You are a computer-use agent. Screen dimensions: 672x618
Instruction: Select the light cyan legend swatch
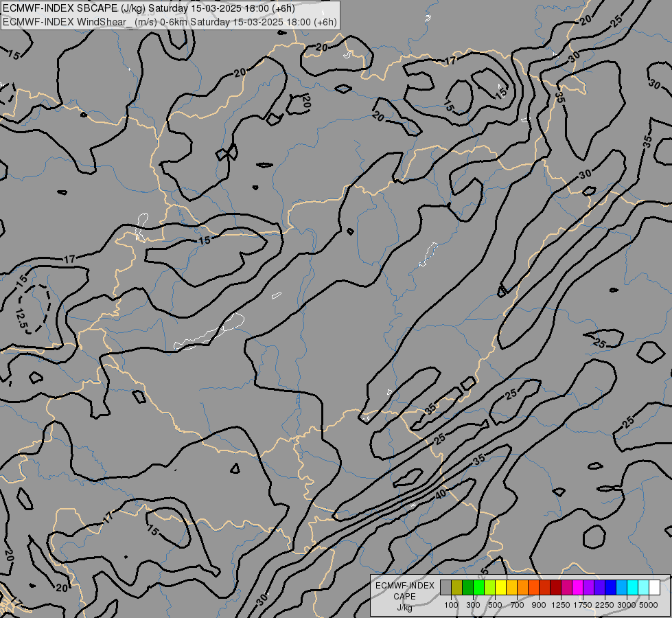click(x=644, y=587)
